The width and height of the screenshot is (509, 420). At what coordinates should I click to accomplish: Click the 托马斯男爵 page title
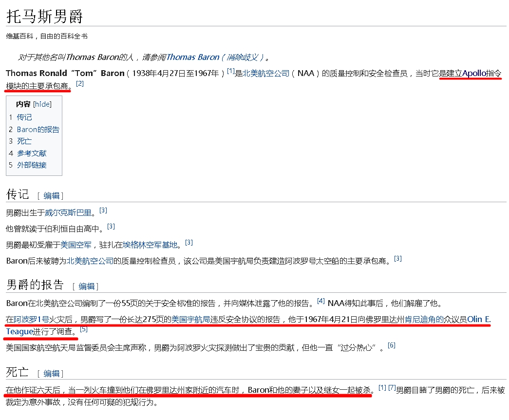tap(44, 16)
